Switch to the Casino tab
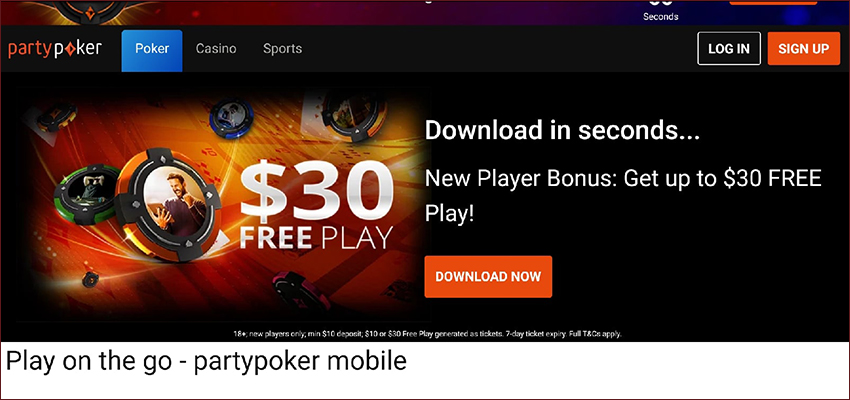850x400 pixels. tap(216, 49)
